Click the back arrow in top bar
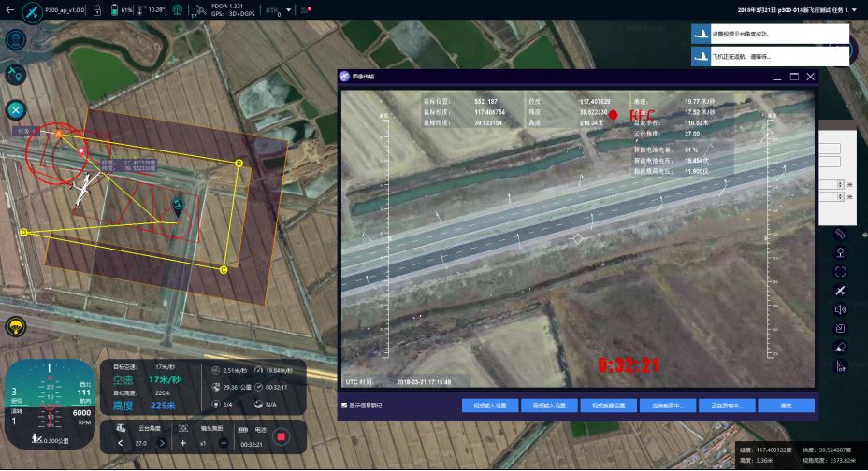868x471 pixels. (11, 10)
